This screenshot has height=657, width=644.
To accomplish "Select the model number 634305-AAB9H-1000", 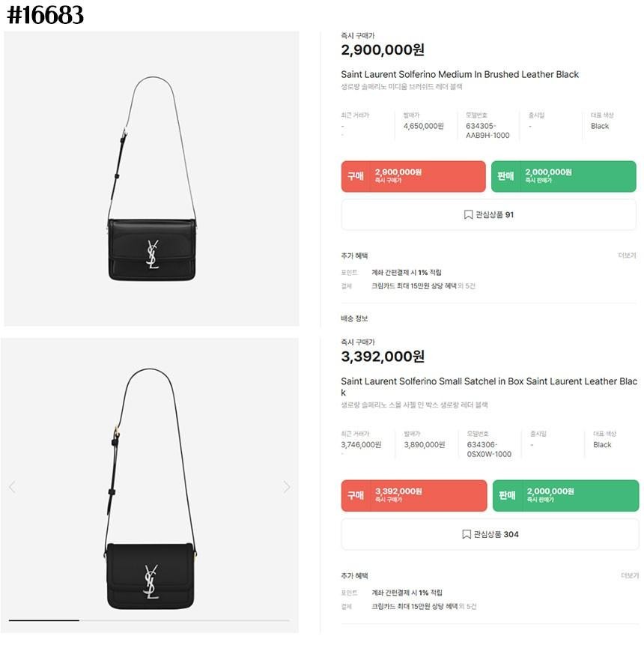I will click(x=487, y=130).
